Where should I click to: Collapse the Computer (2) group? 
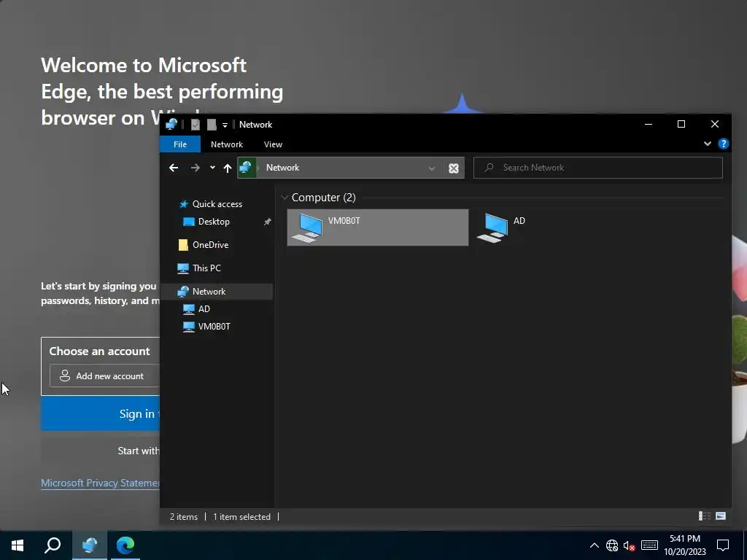tap(285, 197)
